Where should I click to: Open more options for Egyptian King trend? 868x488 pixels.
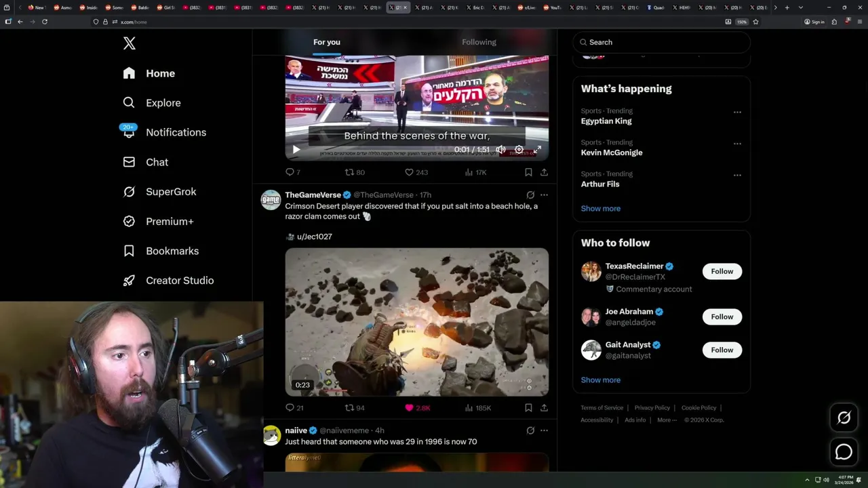click(737, 112)
